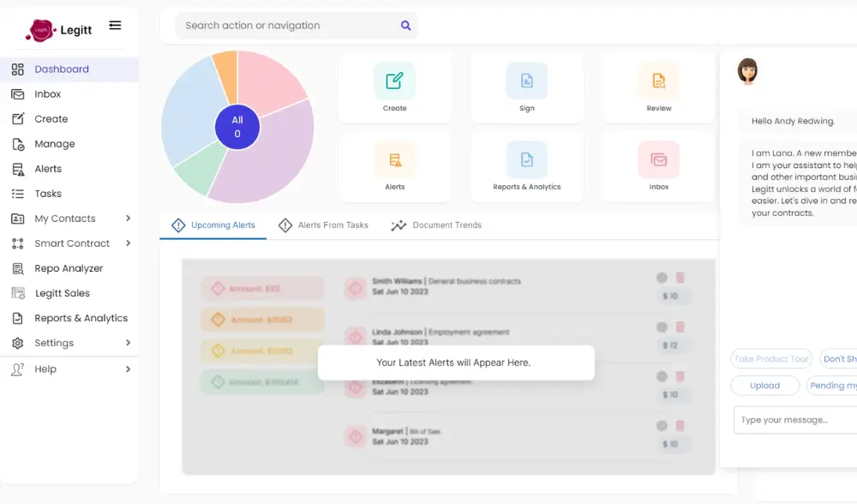This screenshot has width=857, height=504.
Task: Switch to Document Trends tab
Action: point(436,225)
